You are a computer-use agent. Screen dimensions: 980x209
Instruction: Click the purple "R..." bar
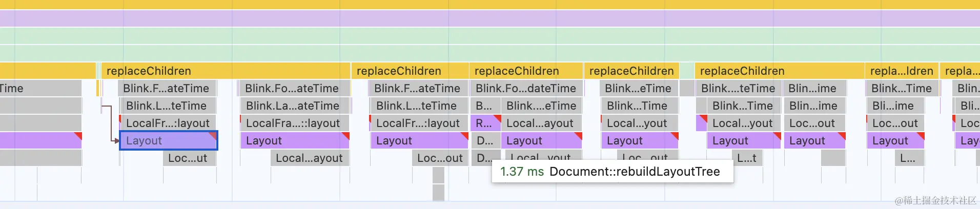[x=485, y=123]
